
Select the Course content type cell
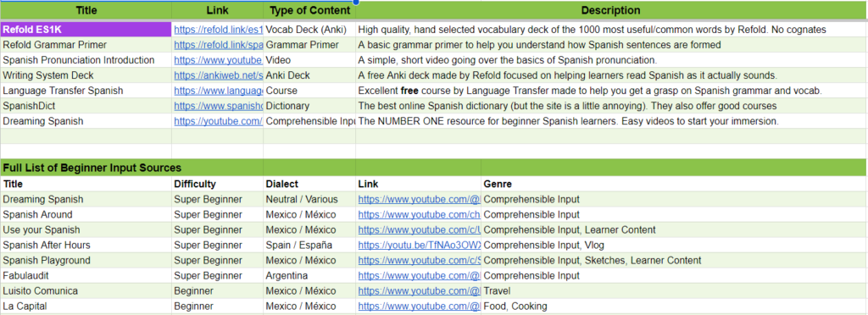309,90
